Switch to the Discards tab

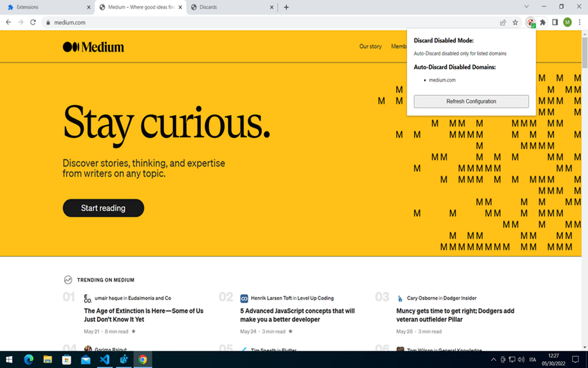(232, 7)
